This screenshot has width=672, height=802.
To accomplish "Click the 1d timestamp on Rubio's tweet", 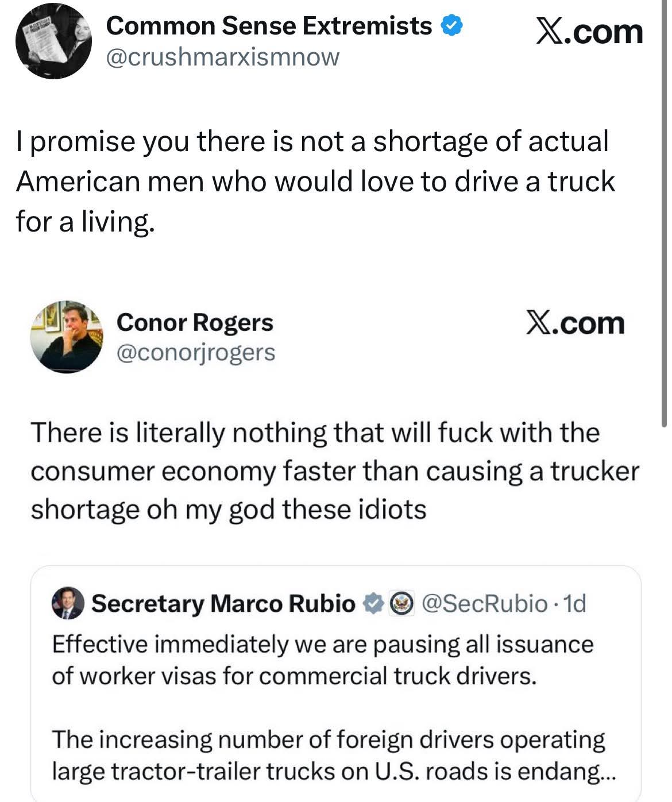I will click(x=575, y=603).
